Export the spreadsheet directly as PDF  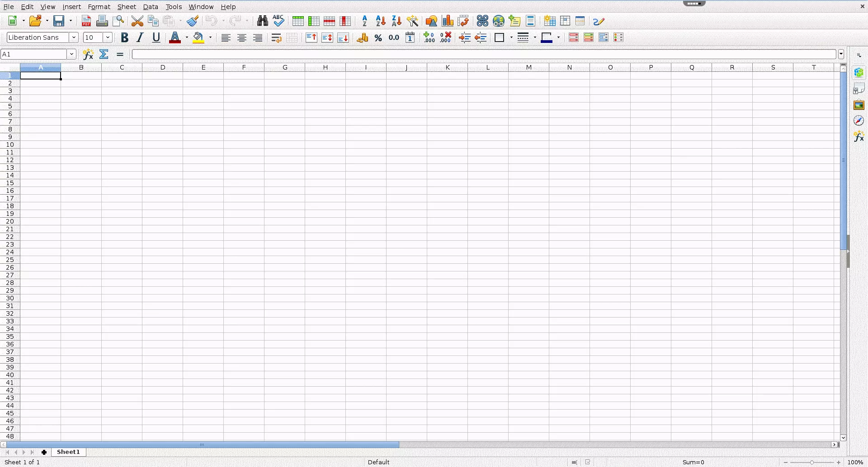pyautogui.click(x=86, y=21)
